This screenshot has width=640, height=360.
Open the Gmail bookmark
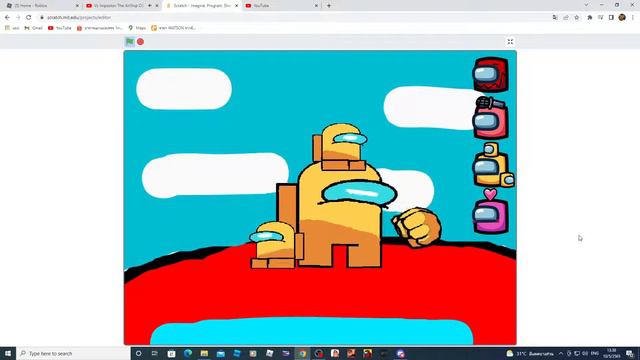[x=33, y=28]
